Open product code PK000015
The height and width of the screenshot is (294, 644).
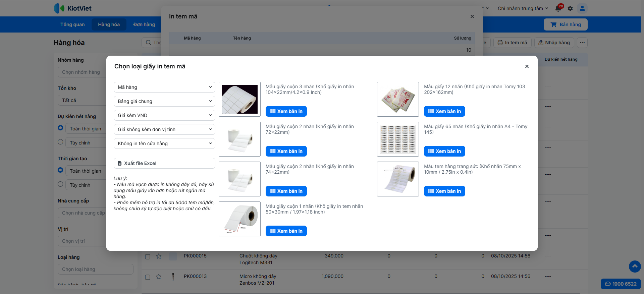(195, 256)
